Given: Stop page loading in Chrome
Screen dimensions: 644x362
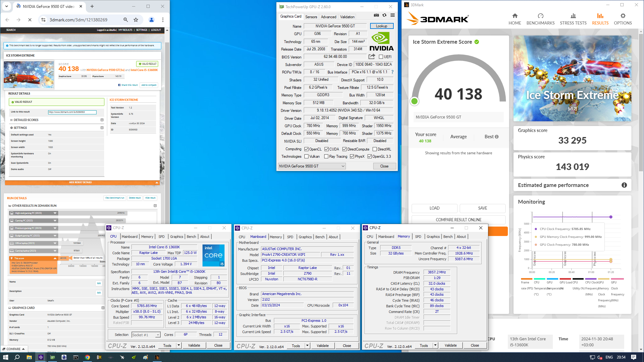Looking at the screenshot, I should tap(30, 20).
